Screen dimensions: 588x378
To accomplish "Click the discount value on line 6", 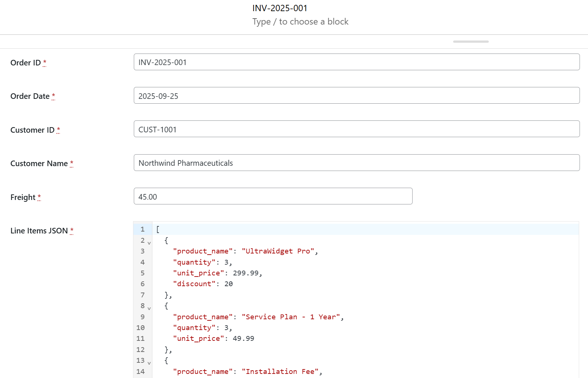I will (x=229, y=284).
